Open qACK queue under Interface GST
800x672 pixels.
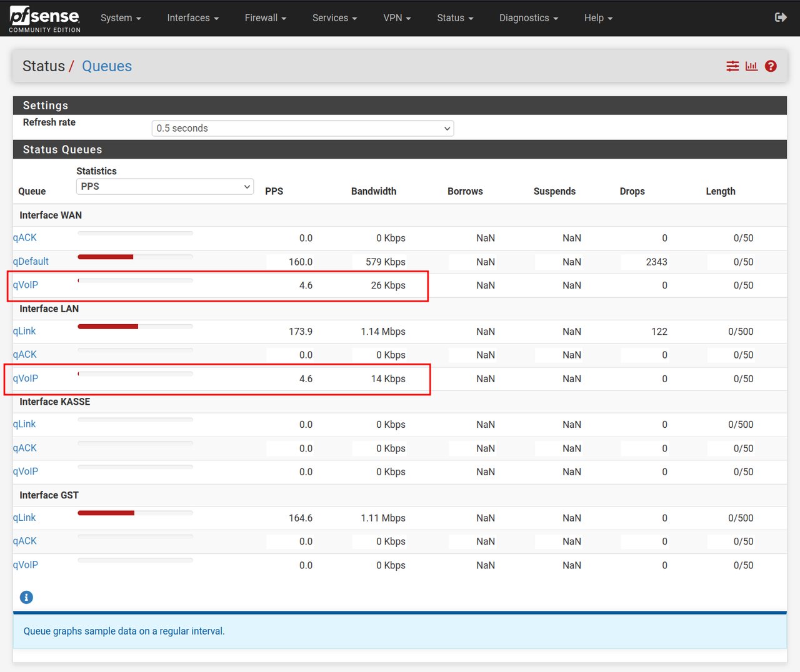(25, 541)
